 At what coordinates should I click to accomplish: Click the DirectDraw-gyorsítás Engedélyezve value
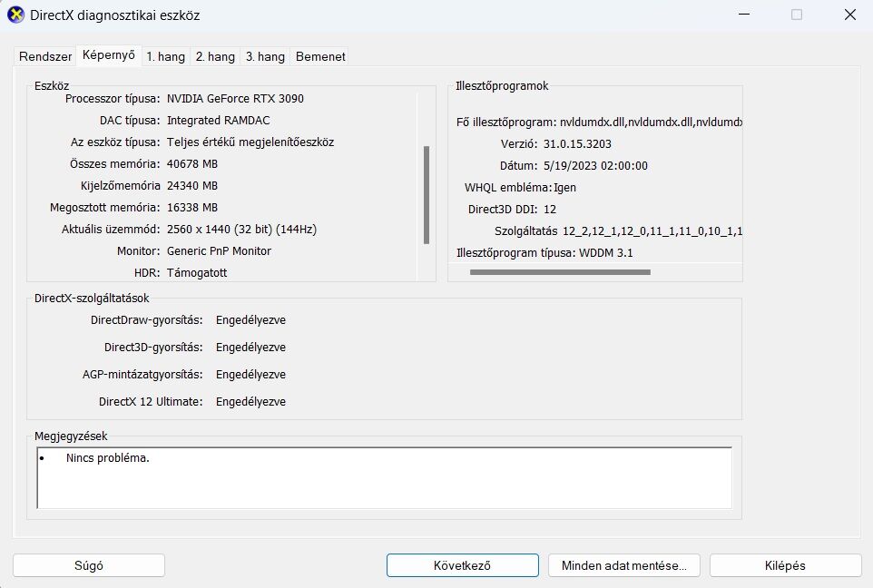tap(250, 320)
